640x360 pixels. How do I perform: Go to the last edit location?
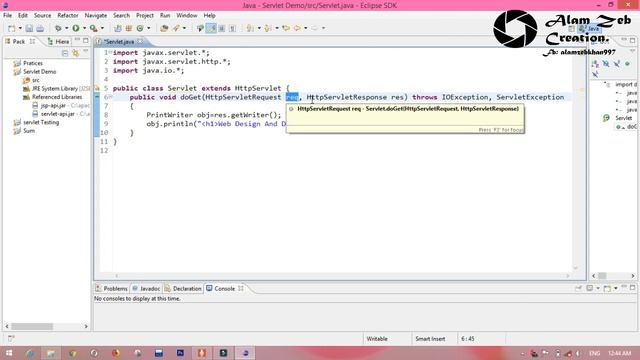point(286,28)
